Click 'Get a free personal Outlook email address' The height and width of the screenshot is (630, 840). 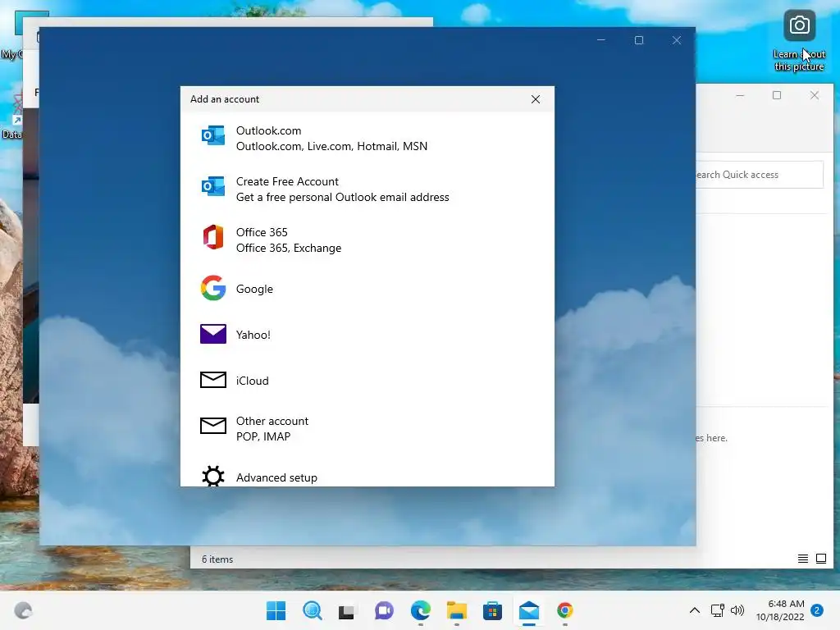(342, 197)
